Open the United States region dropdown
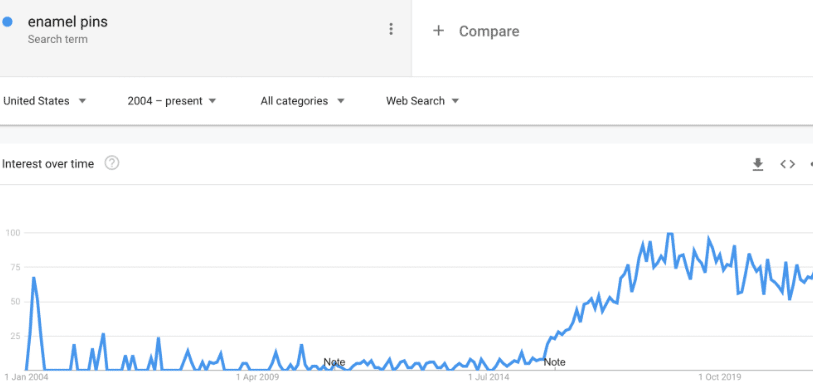 45,101
